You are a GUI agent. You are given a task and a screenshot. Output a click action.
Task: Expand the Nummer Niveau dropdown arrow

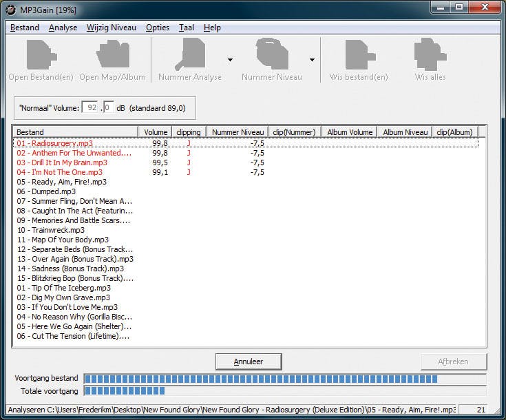(312, 60)
